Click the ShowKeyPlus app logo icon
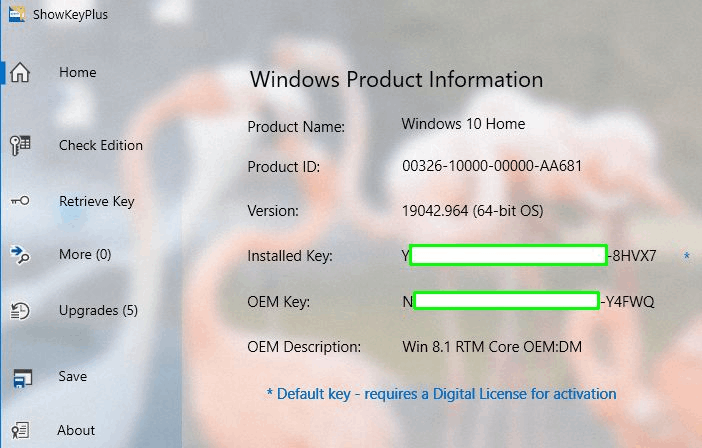Viewport: 702px width, 448px height. tap(17, 14)
